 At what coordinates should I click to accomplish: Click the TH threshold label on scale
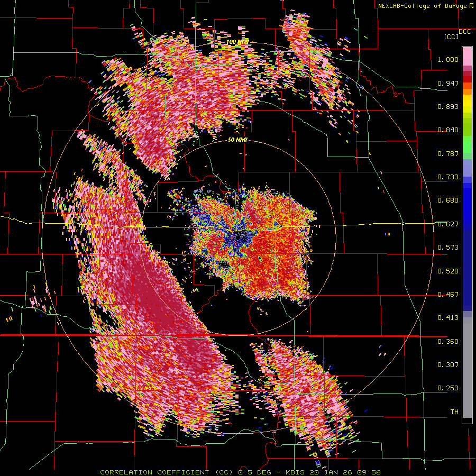[454, 412]
